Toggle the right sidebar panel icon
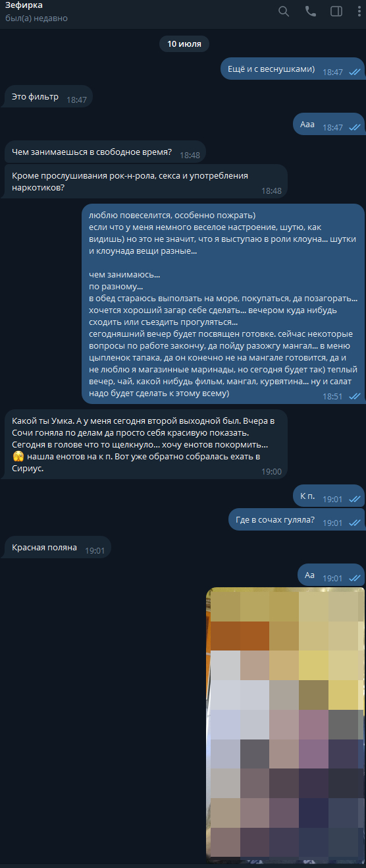Screen dimensions: 366x868 (336, 11)
